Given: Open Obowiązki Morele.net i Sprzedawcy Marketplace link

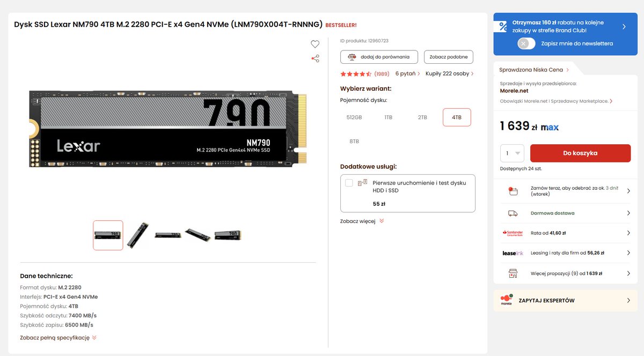Looking at the screenshot, I should pyautogui.click(x=556, y=101).
